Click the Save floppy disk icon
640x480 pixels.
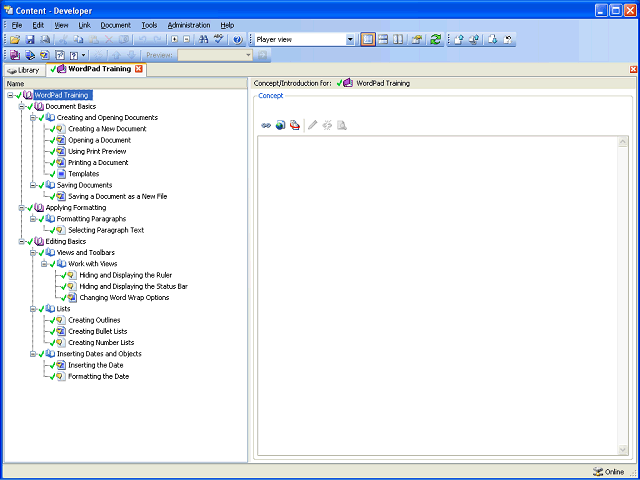point(30,40)
